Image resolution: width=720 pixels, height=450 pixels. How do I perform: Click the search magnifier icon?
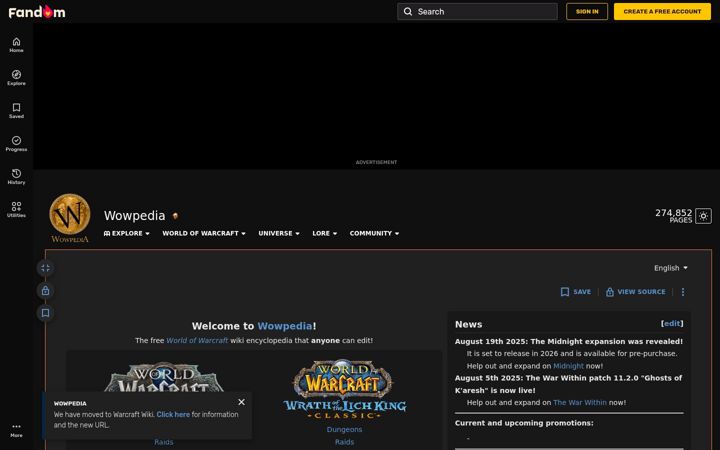[408, 11]
